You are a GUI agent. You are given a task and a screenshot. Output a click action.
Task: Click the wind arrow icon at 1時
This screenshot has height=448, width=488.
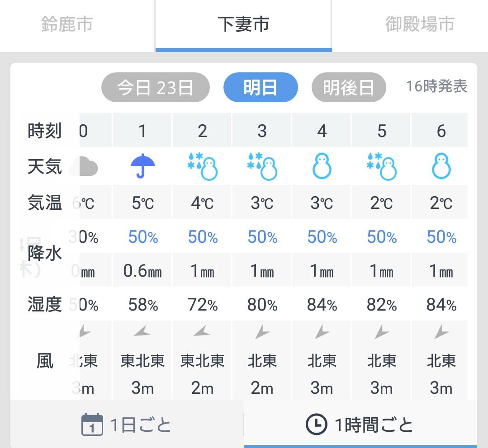coord(142,331)
